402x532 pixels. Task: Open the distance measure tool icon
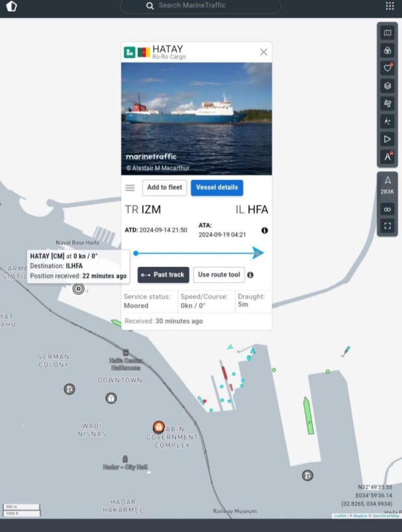[x=387, y=156]
